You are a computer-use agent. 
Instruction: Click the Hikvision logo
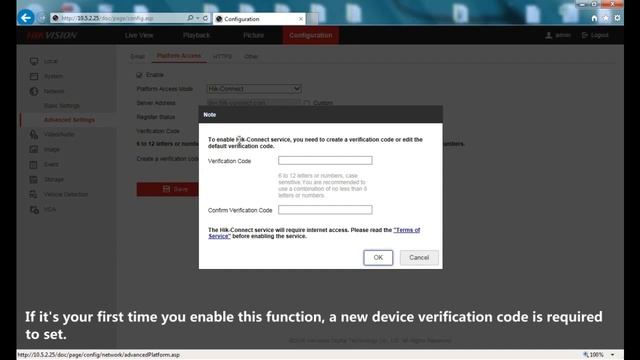pos(51,36)
